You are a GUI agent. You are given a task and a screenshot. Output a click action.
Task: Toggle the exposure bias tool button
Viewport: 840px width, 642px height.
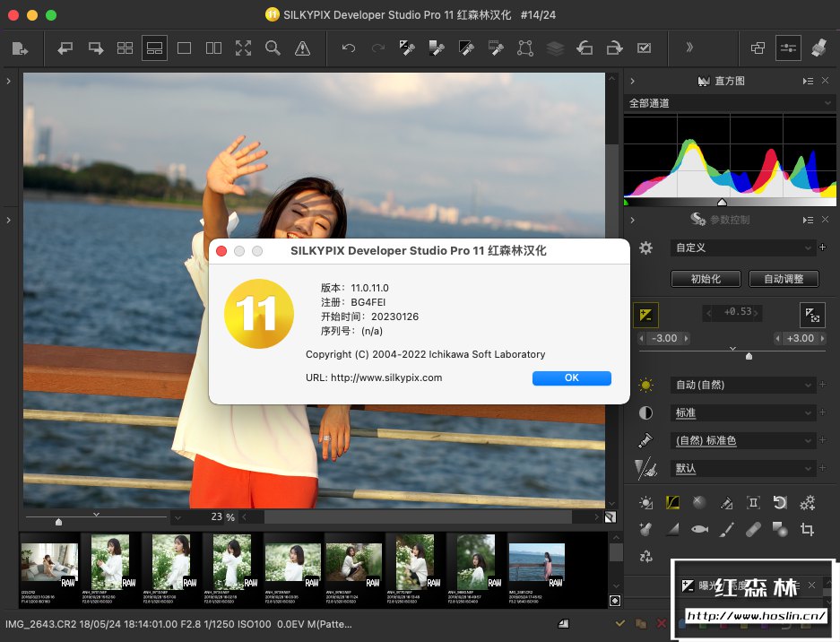[x=645, y=315]
